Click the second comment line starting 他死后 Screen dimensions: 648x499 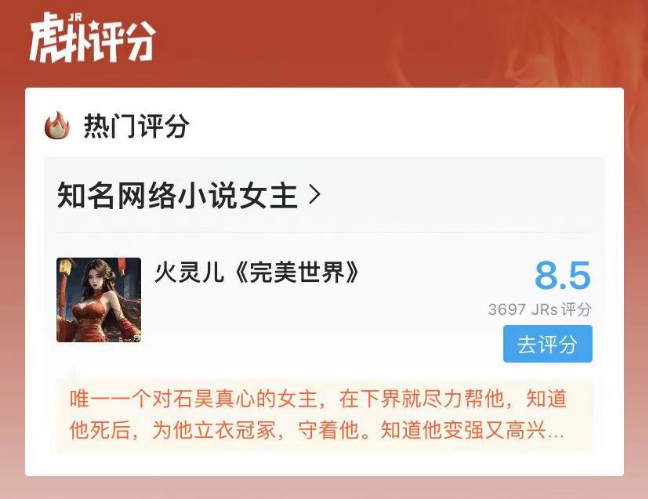[317, 431]
